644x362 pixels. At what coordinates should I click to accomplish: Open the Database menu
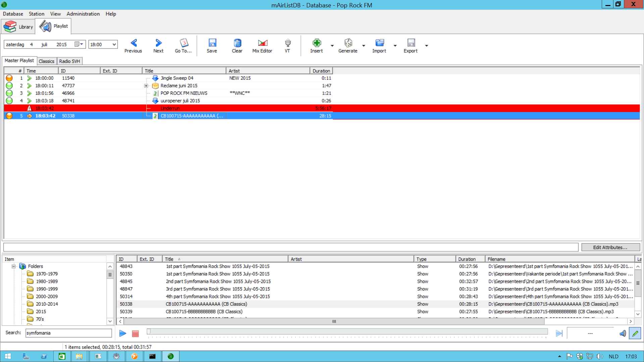(13, 14)
